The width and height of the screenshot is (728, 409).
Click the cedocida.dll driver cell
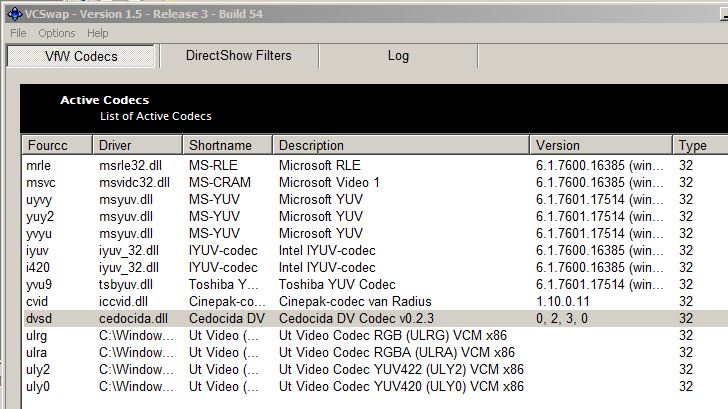tap(133, 318)
